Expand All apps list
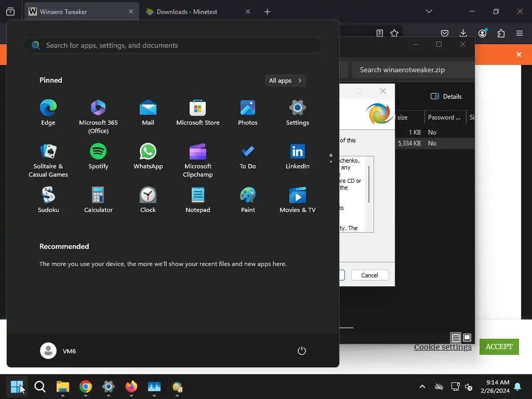 coord(285,81)
